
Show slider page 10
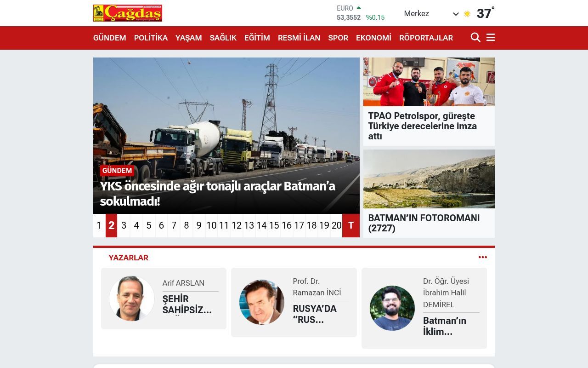(211, 225)
